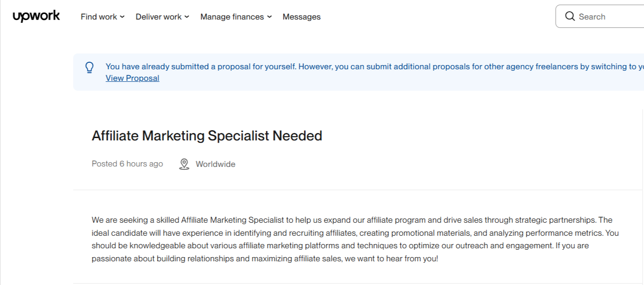Click the Upwork logo

[36, 16]
